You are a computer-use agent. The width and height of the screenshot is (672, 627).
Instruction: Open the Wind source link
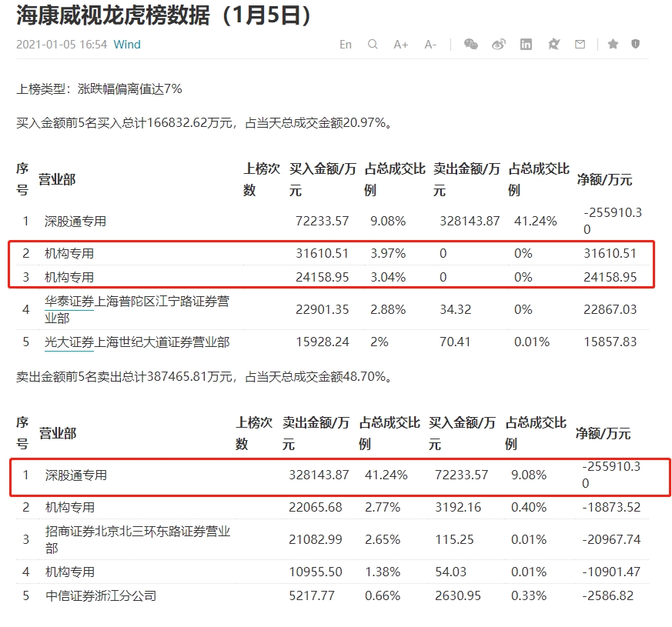pyautogui.click(x=127, y=45)
